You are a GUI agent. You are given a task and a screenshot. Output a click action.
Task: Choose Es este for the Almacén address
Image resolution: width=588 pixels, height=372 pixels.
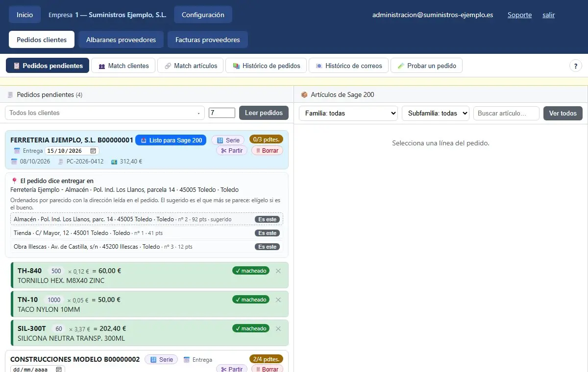pos(268,219)
